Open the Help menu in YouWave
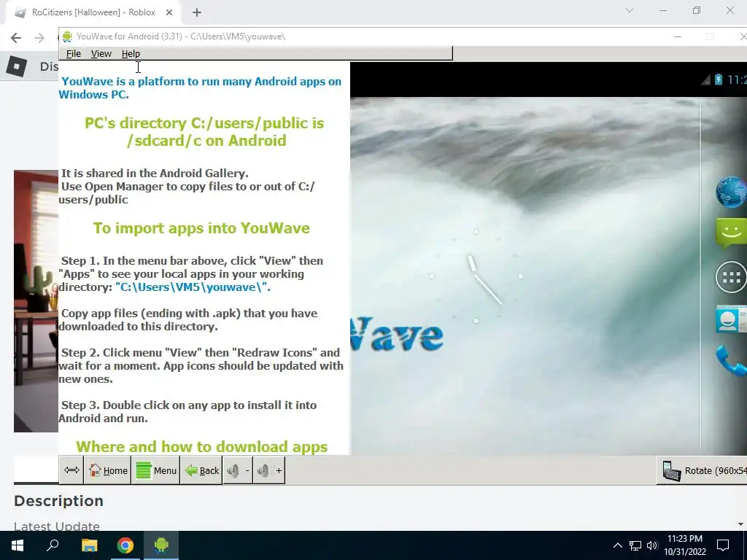Screen dimensions: 747x560 click(x=131, y=54)
